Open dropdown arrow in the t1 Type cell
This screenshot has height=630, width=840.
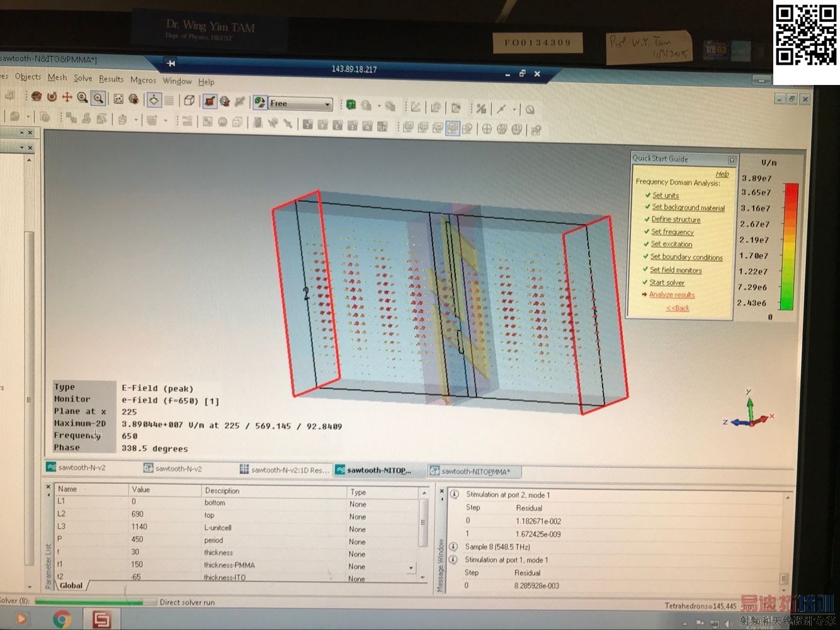(411, 567)
